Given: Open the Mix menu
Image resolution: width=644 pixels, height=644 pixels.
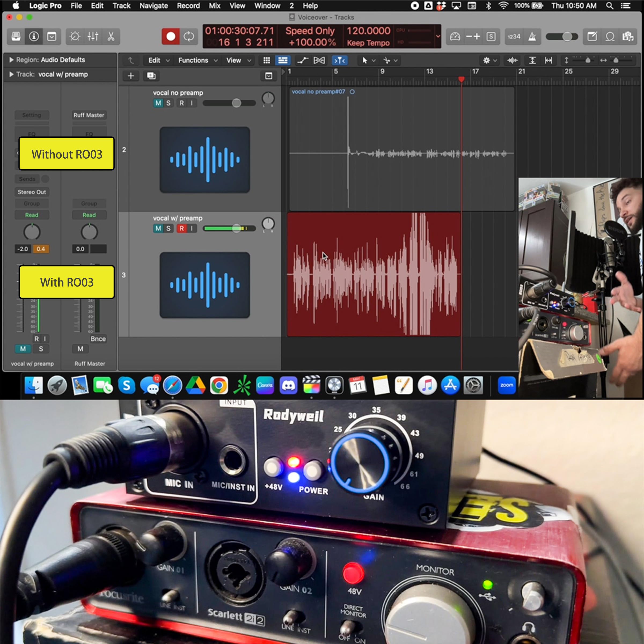Looking at the screenshot, I should coord(215,6).
